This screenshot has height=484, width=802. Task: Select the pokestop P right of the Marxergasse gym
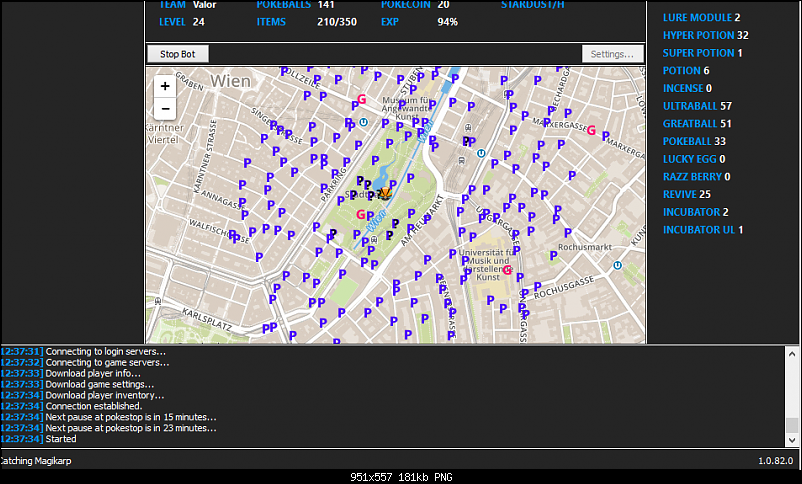click(x=605, y=136)
